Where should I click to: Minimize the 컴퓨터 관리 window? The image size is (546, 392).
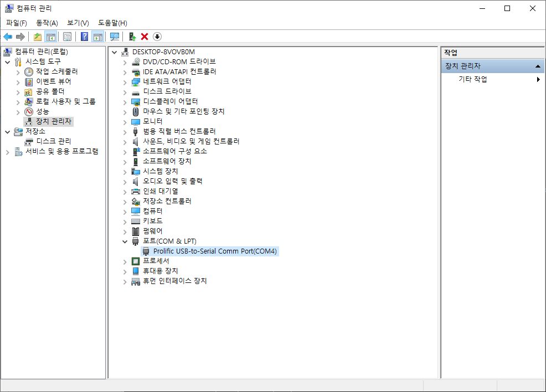(x=482, y=8)
